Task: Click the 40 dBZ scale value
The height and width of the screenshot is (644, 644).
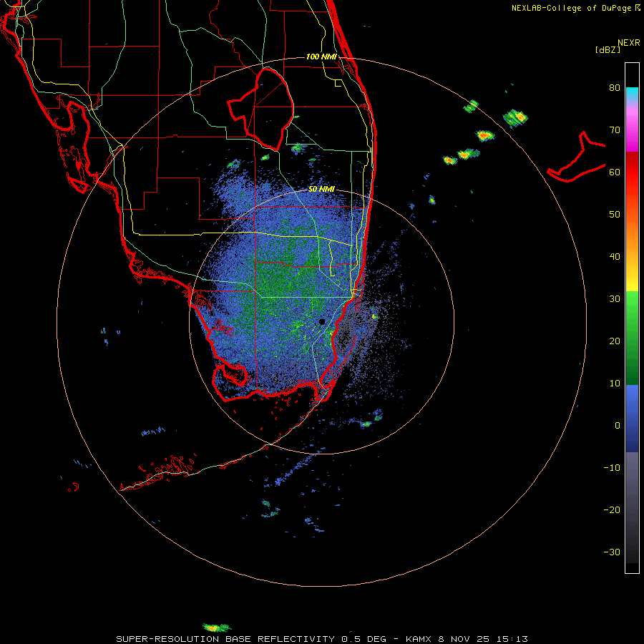Action: click(615, 257)
